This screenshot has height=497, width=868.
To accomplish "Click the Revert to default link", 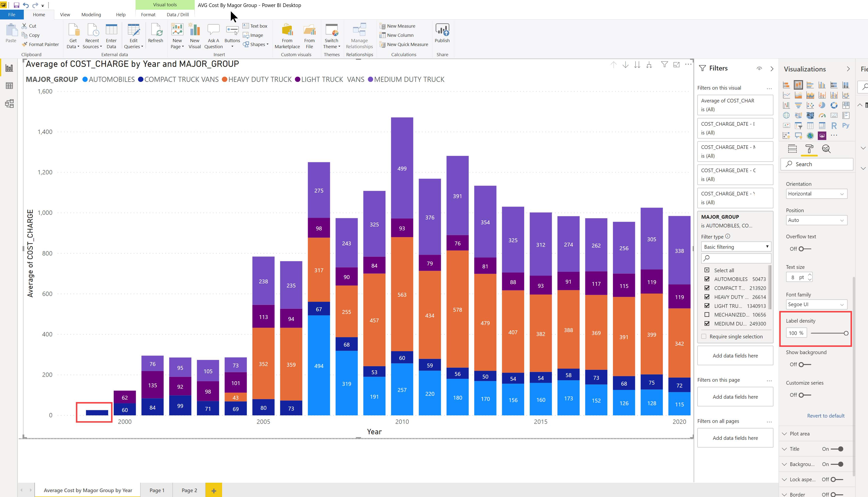I will pyautogui.click(x=826, y=416).
